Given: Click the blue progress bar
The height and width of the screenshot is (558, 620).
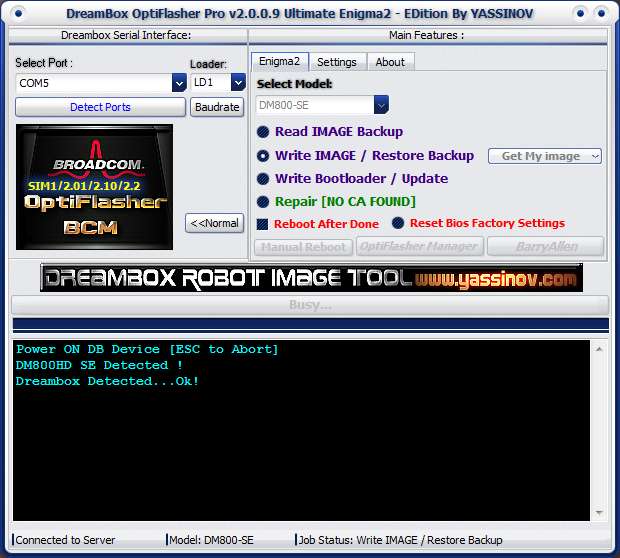Looking at the screenshot, I should 311,324.
